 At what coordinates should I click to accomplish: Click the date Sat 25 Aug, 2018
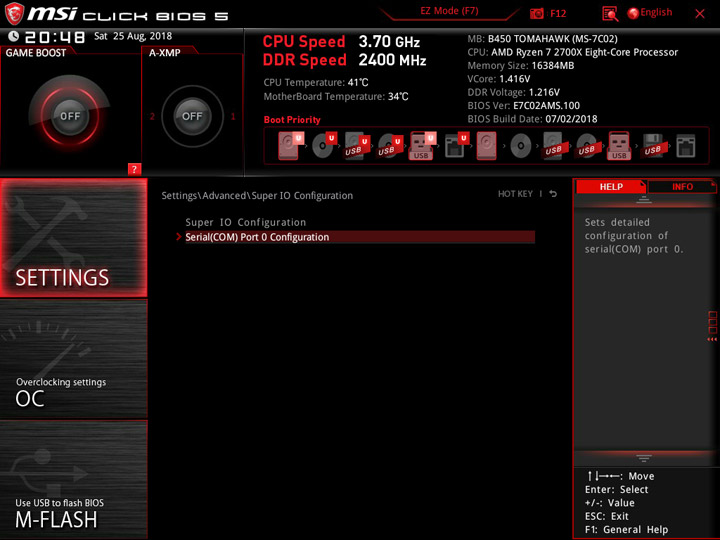click(x=133, y=36)
